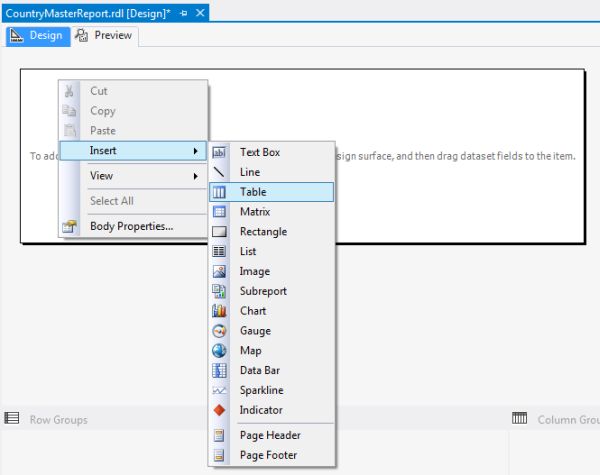The image size is (600, 475).
Task: Click the Data Bar icon
Action: [219, 371]
